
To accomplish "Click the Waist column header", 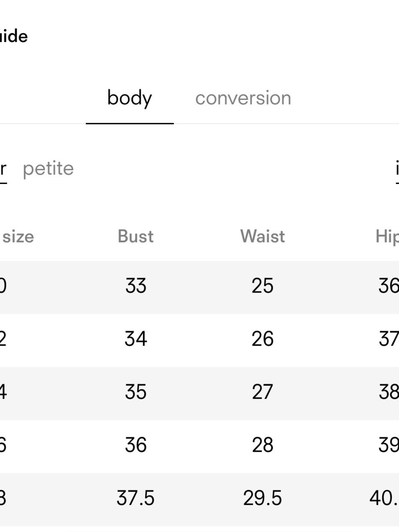I will (262, 236).
